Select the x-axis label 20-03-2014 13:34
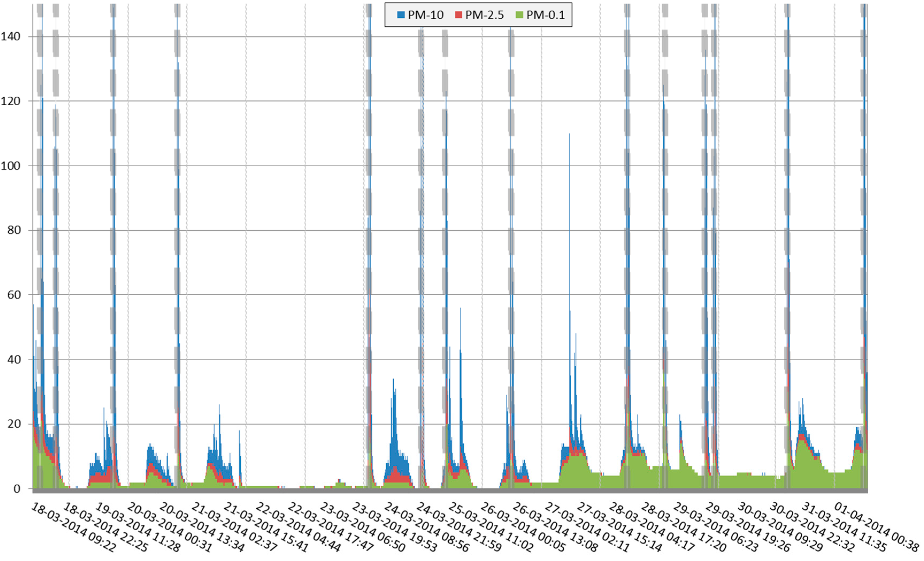 [x=202, y=527]
